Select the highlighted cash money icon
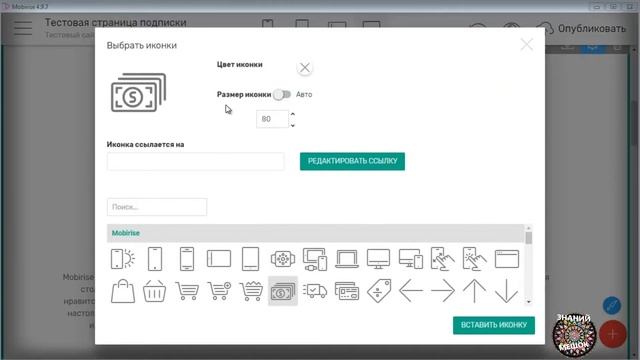The height and width of the screenshot is (360, 640). click(283, 291)
